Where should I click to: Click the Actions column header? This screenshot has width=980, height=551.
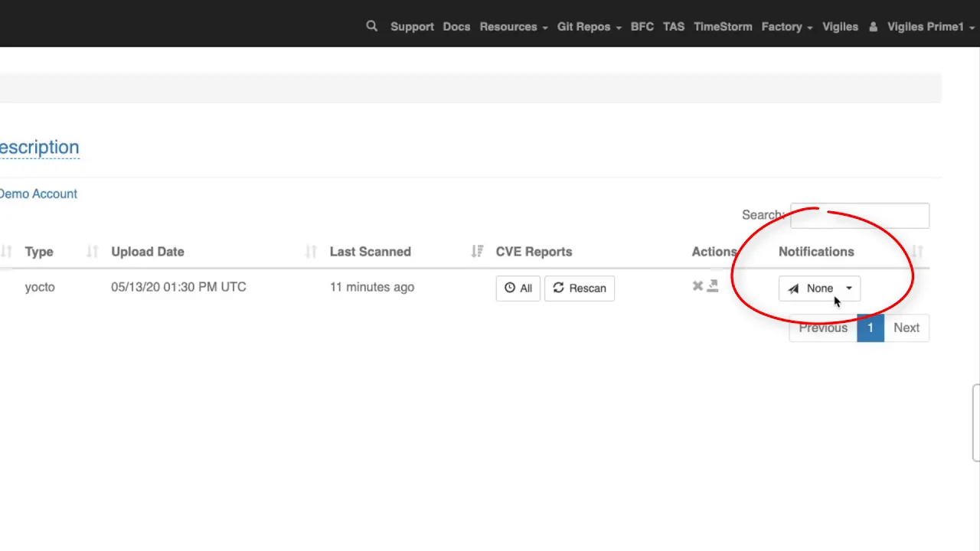(714, 252)
